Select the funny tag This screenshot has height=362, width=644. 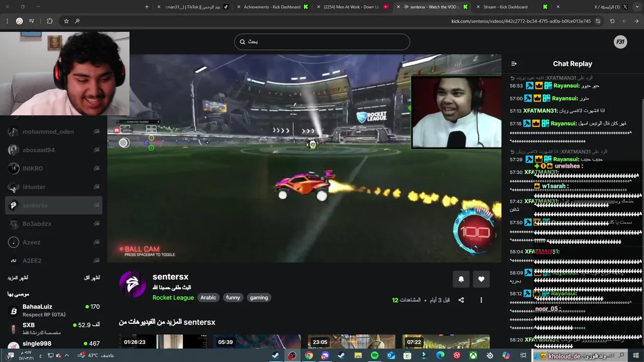coord(233,298)
